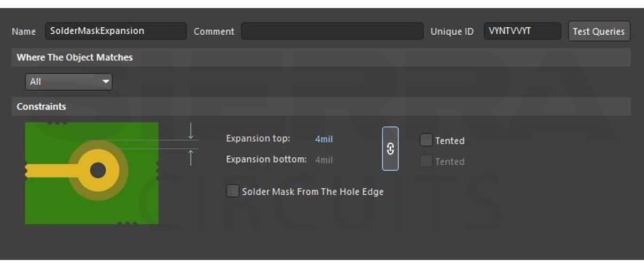Toggle the bottom Tented checkbox
Screen dimensions: 644x268
coord(426,162)
